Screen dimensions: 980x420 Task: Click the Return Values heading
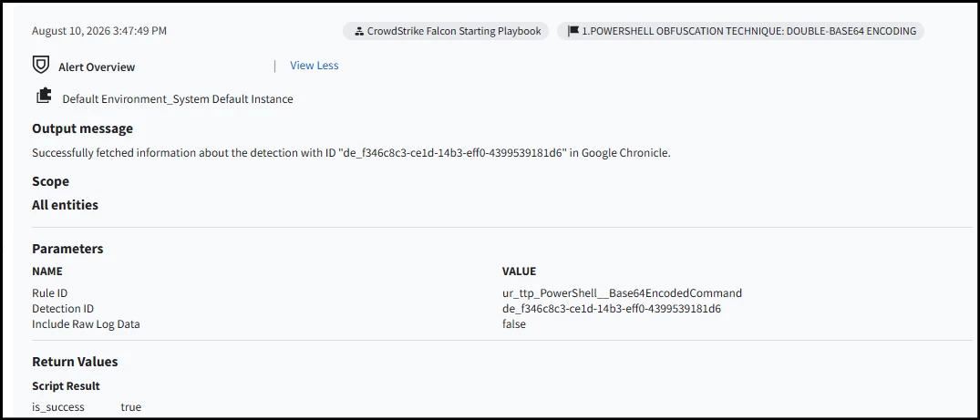[75, 362]
